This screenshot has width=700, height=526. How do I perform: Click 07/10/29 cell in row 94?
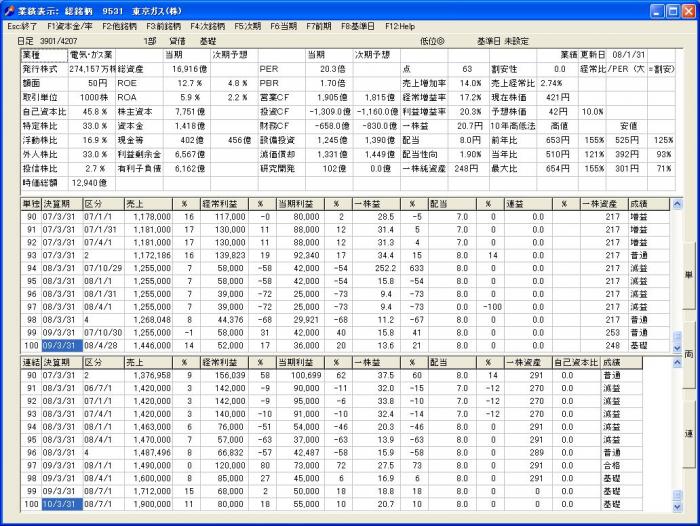[x=103, y=268]
